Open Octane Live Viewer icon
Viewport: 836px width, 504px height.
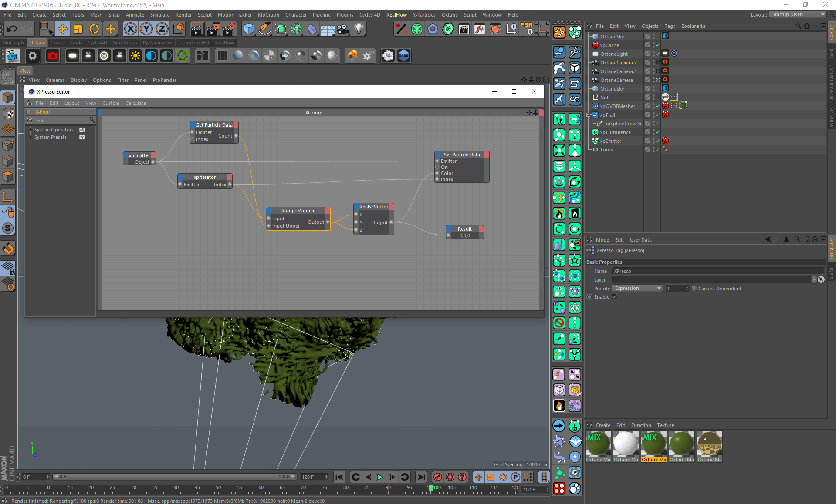tap(12, 56)
